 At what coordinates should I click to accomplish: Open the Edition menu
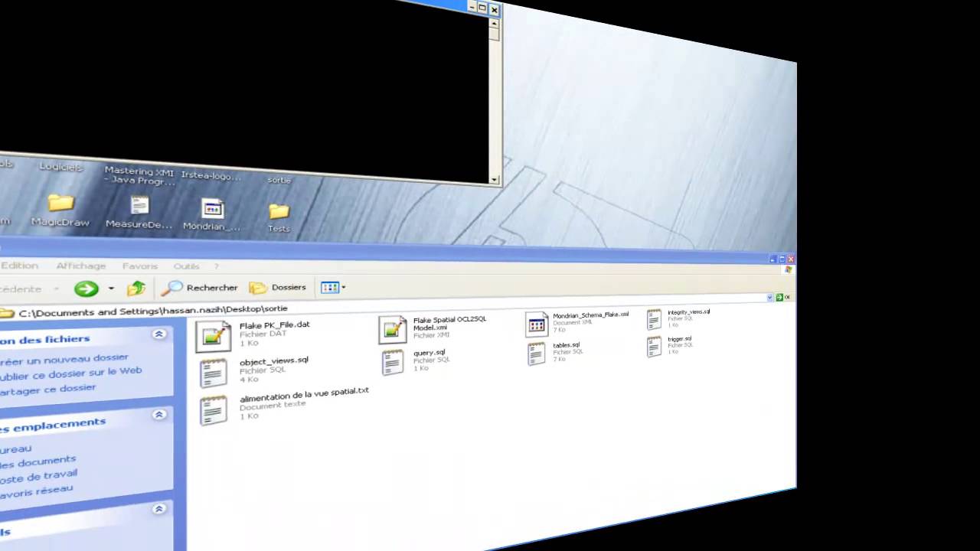point(19,266)
